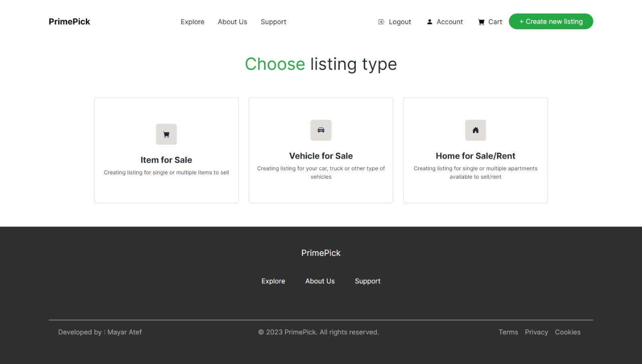Click the Cart icon in the top navigation
Screen dimensions: 642x364
click(481, 22)
